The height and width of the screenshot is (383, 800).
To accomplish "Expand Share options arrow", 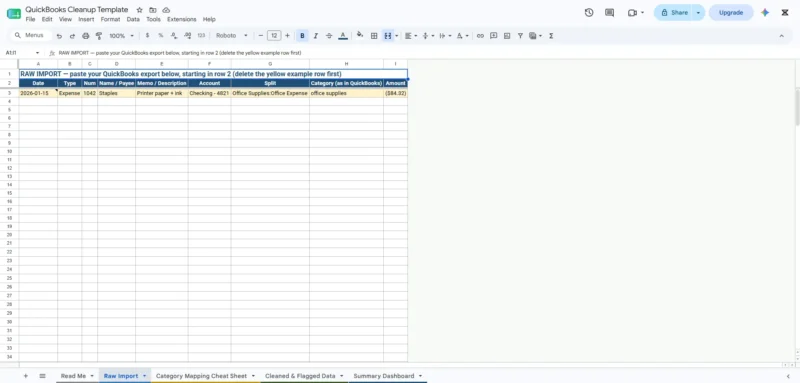I will click(698, 13).
